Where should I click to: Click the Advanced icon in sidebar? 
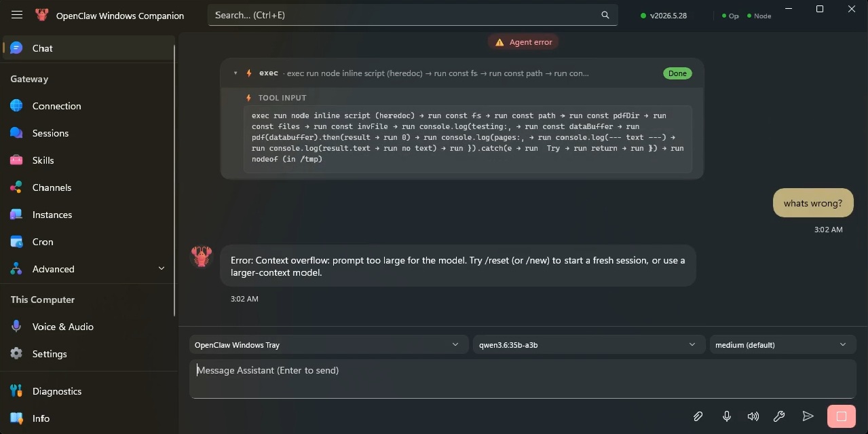(16, 269)
